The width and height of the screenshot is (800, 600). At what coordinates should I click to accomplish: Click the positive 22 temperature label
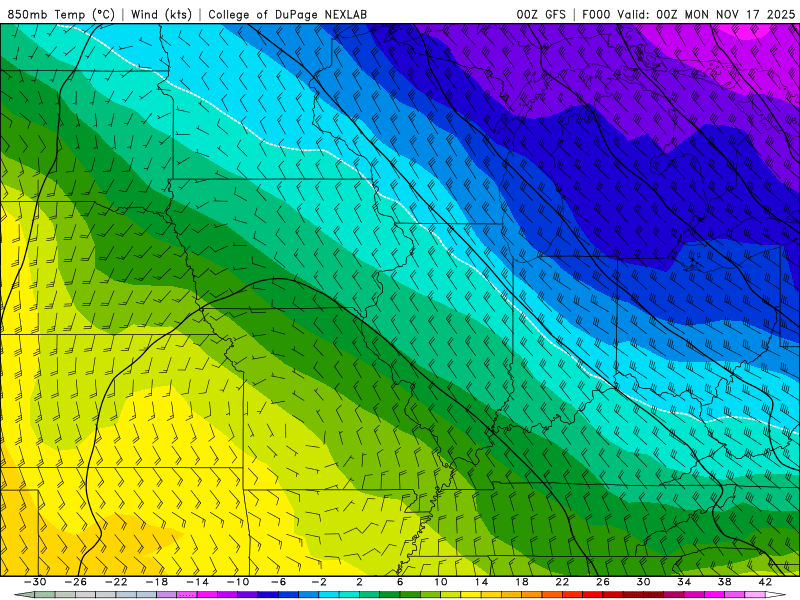click(562, 582)
